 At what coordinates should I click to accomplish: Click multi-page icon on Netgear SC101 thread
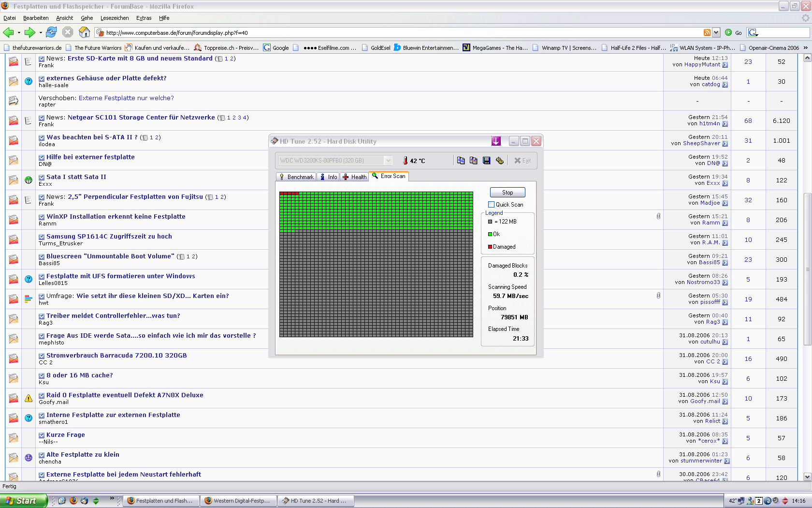point(222,118)
